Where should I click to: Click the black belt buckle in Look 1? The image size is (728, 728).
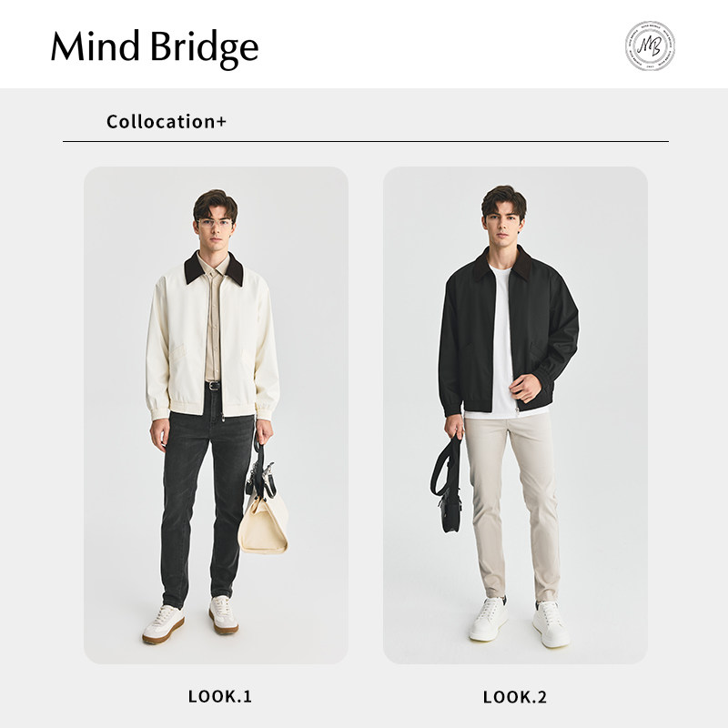click(213, 385)
